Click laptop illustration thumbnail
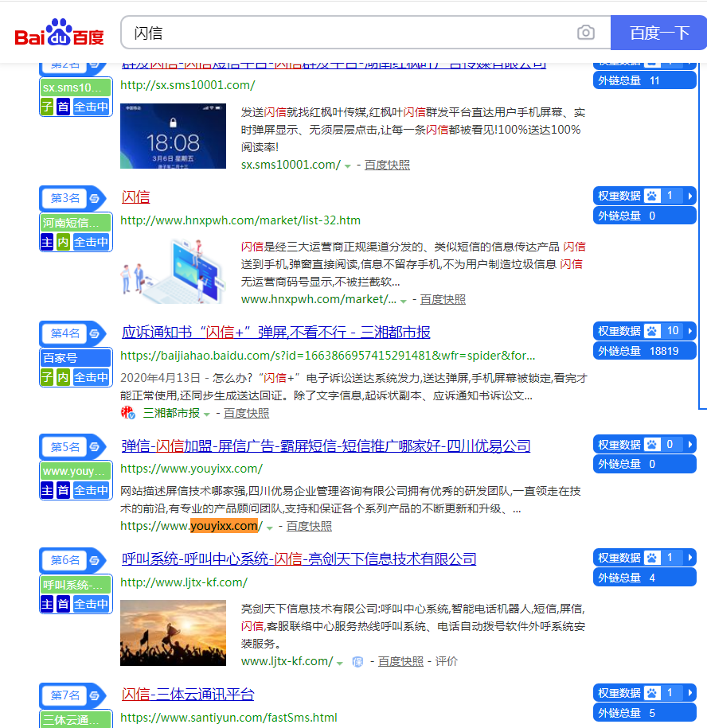707x728 pixels. coord(173,271)
